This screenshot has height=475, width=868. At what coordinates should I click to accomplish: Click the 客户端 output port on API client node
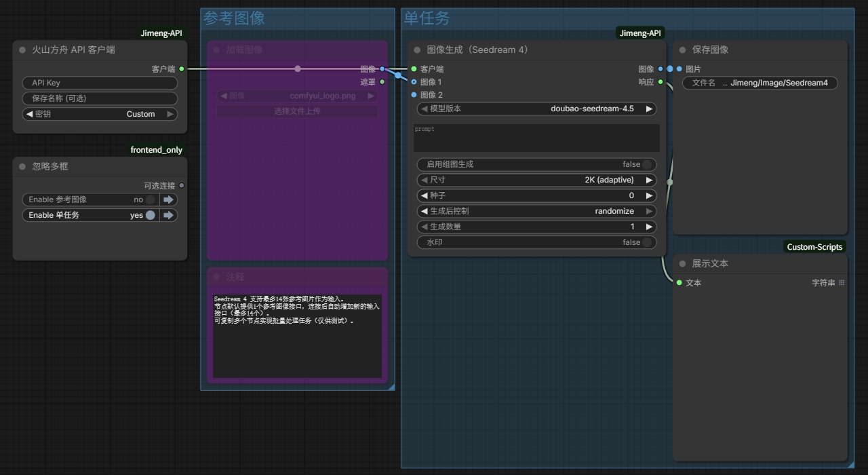coord(182,69)
